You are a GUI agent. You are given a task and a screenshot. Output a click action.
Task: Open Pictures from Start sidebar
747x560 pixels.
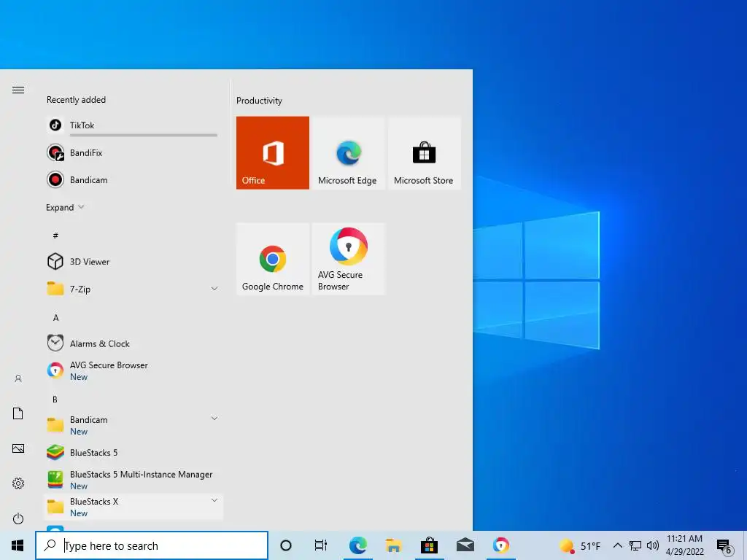click(18, 448)
